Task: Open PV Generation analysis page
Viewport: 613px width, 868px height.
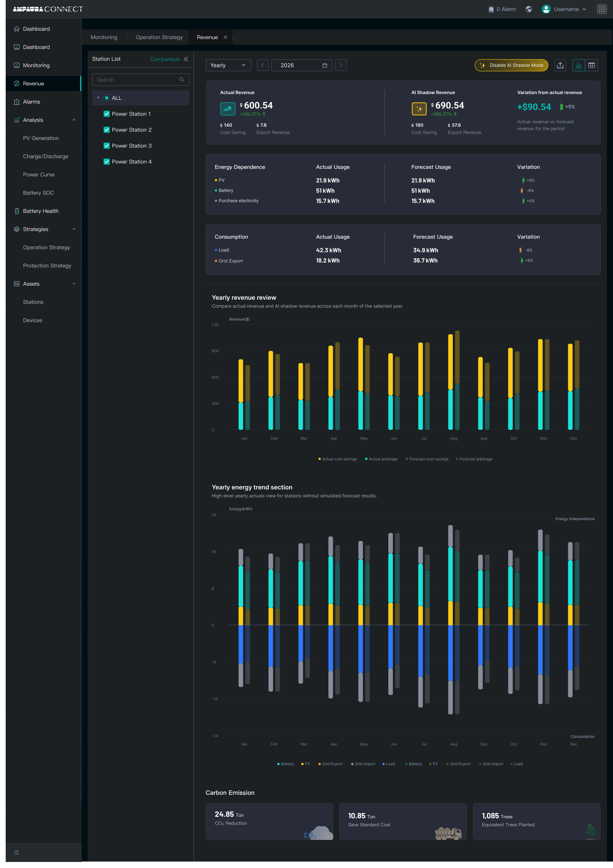Action: (x=41, y=138)
